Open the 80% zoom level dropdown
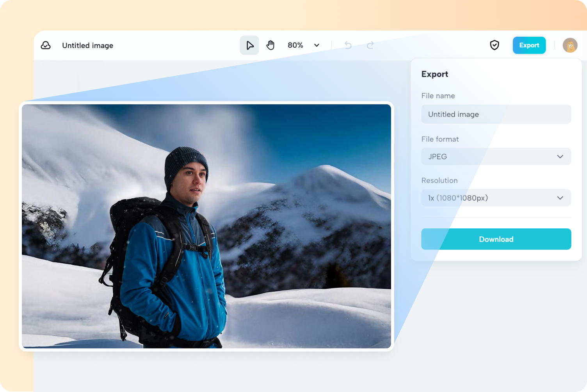 tap(304, 45)
